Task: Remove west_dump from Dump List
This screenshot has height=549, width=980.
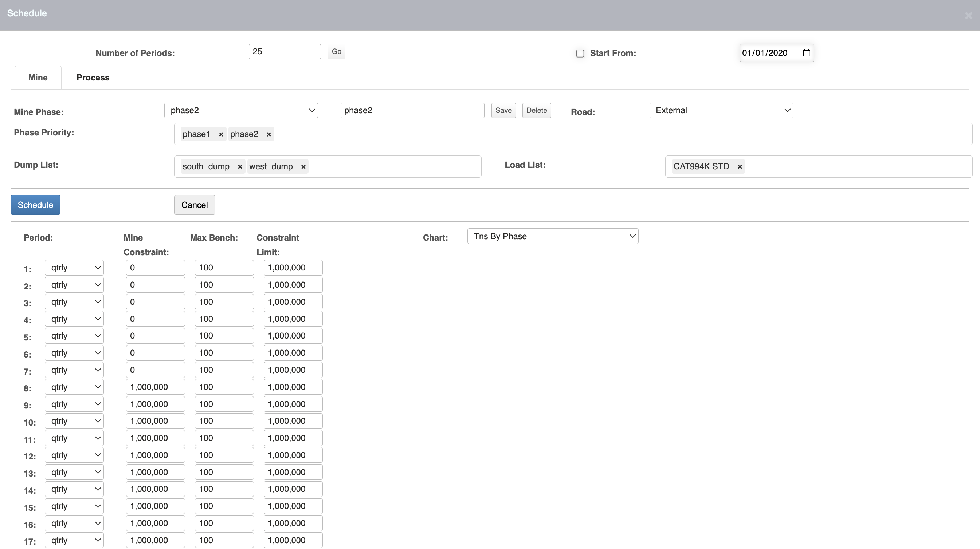Action: tap(303, 166)
